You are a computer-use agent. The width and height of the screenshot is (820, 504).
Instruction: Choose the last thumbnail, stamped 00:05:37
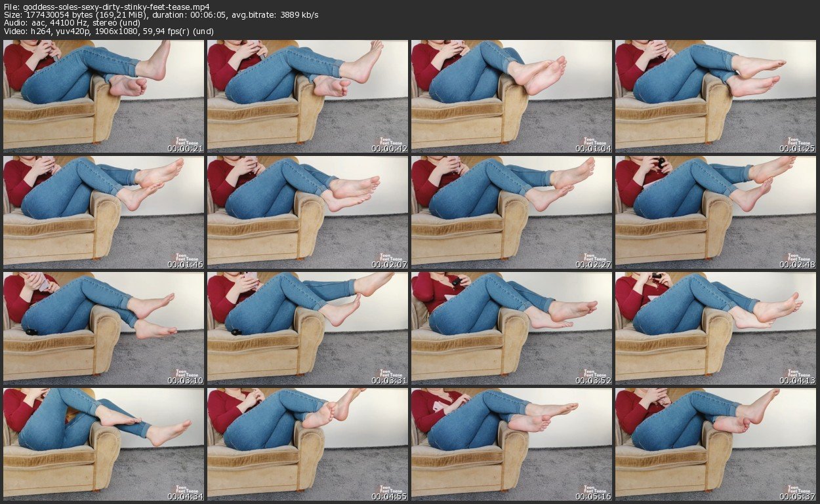click(715, 444)
